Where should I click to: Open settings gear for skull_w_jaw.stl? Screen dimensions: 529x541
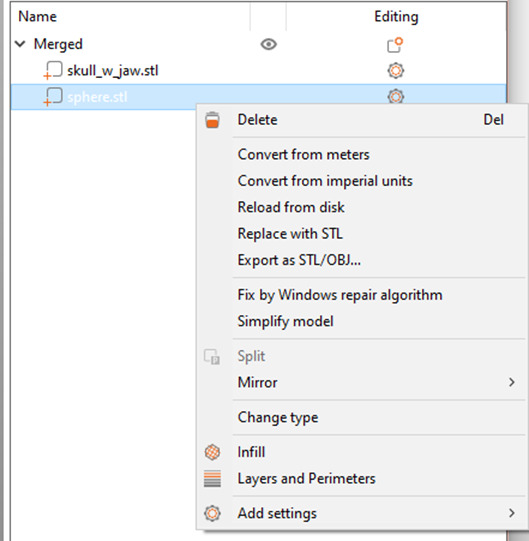pos(395,71)
